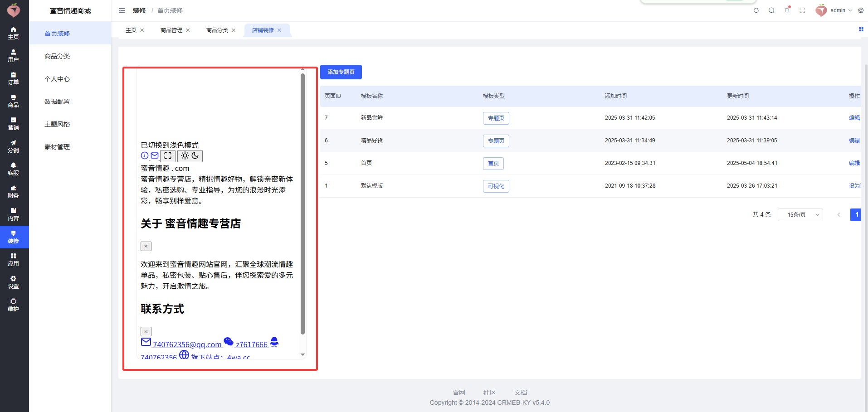Open the header search magnifier icon
This screenshot has width=868, height=412.
tap(771, 10)
